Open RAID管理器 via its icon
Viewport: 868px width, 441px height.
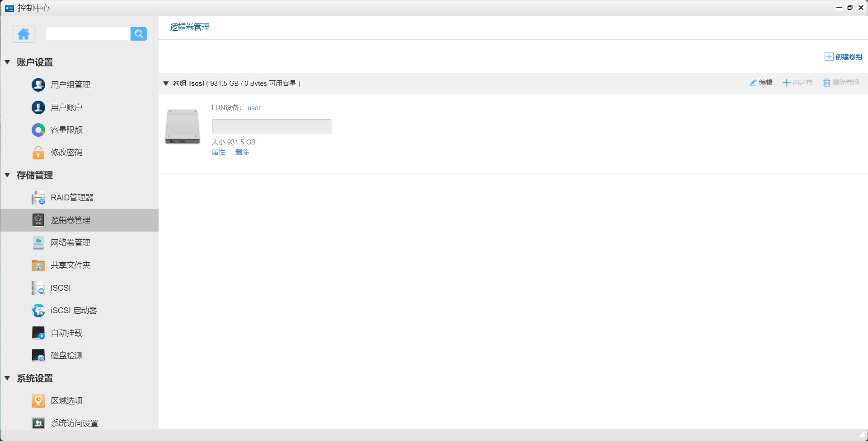coord(38,198)
